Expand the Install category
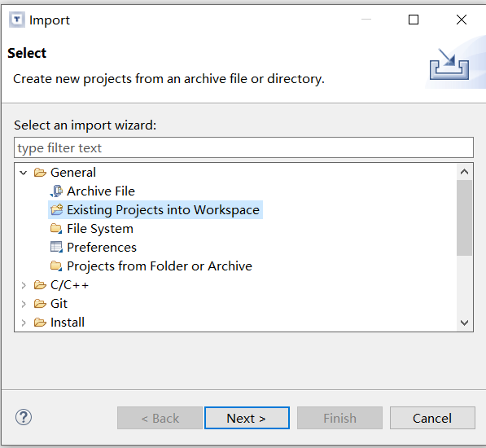486x448 pixels. click(24, 323)
